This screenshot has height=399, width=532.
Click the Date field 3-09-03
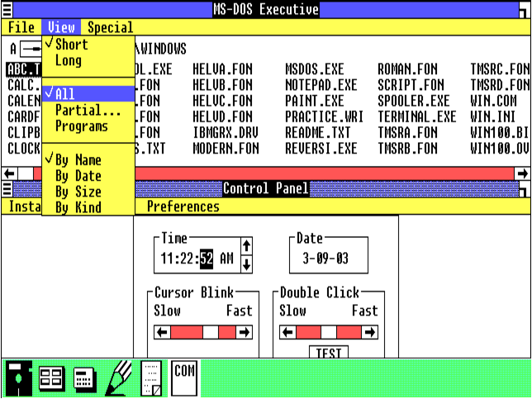pyautogui.click(x=325, y=259)
